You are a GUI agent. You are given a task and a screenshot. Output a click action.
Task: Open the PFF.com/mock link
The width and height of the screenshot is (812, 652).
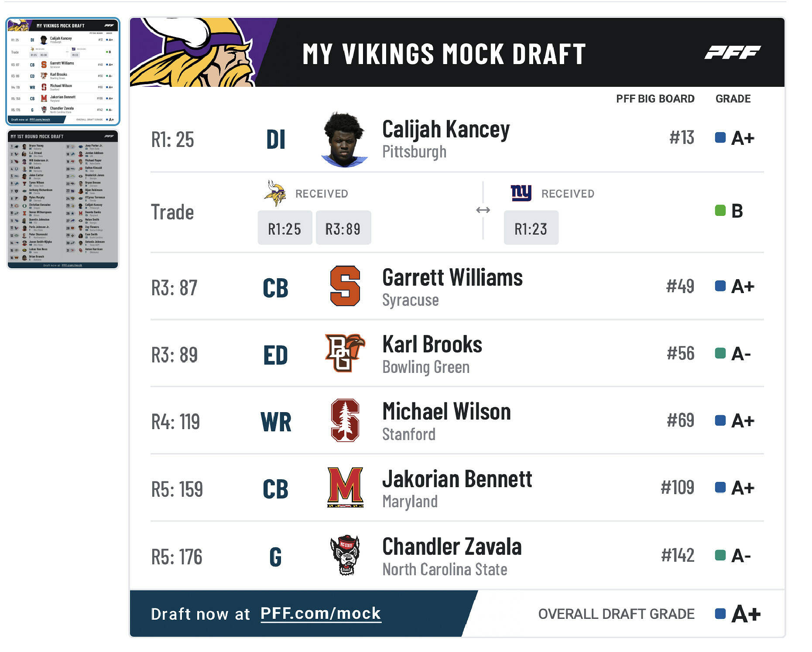click(x=321, y=614)
